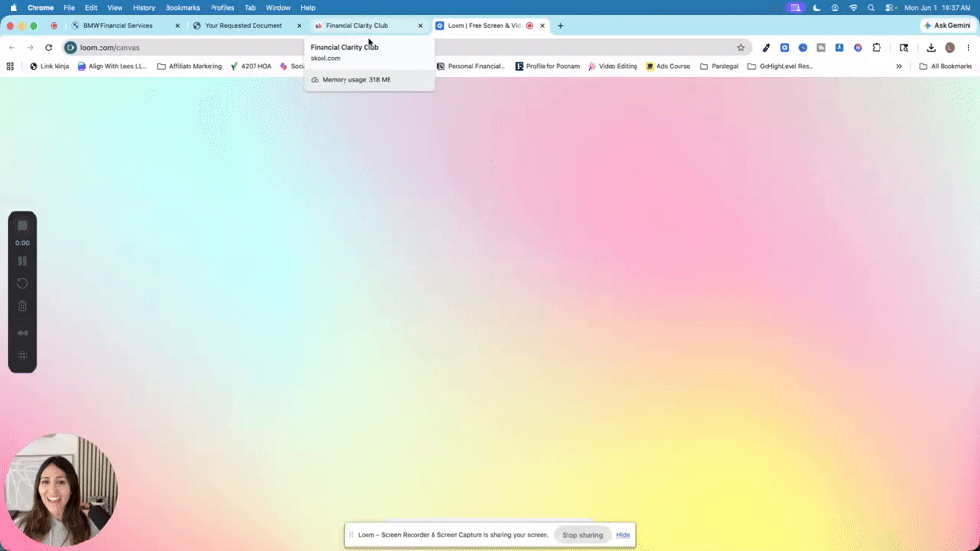Go forward to the next page
The height and width of the screenshot is (551, 980).
30,48
